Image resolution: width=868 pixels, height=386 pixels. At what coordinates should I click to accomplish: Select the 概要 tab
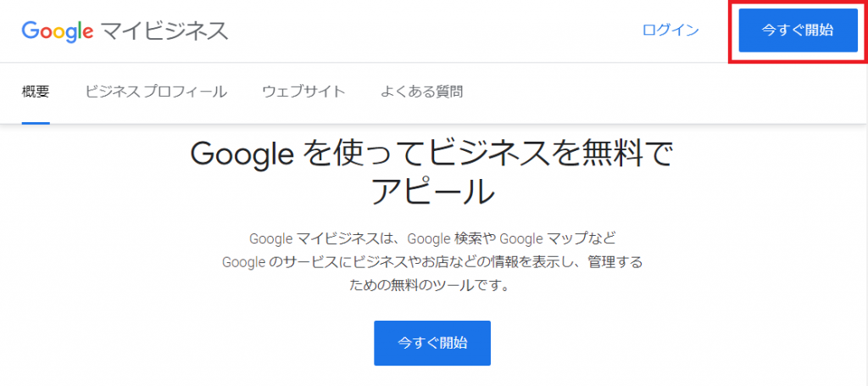point(36,92)
